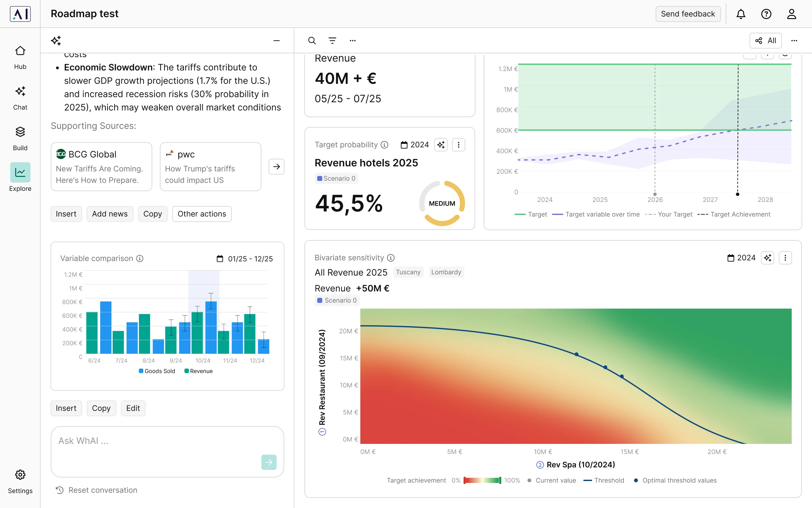Click Insert below Variable comparison chart
The height and width of the screenshot is (508, 812).
tap(66, 408)
